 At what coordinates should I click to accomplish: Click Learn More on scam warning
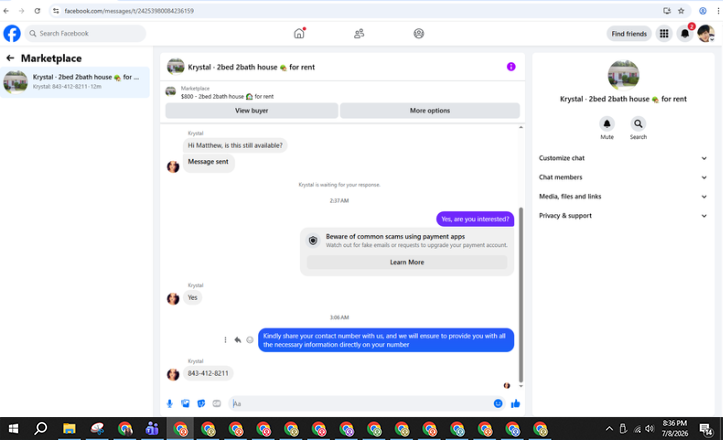click(x=407, y=262)
